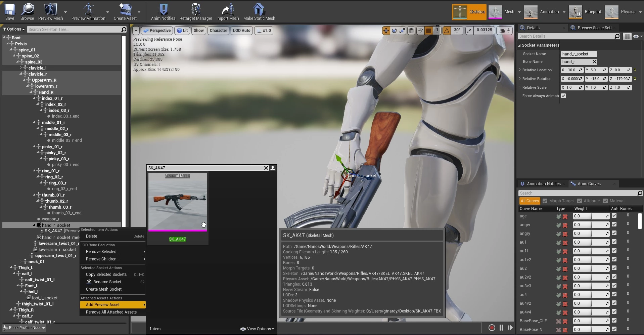
Task: Click the All Curves filter button
Action: coord(530,201)
